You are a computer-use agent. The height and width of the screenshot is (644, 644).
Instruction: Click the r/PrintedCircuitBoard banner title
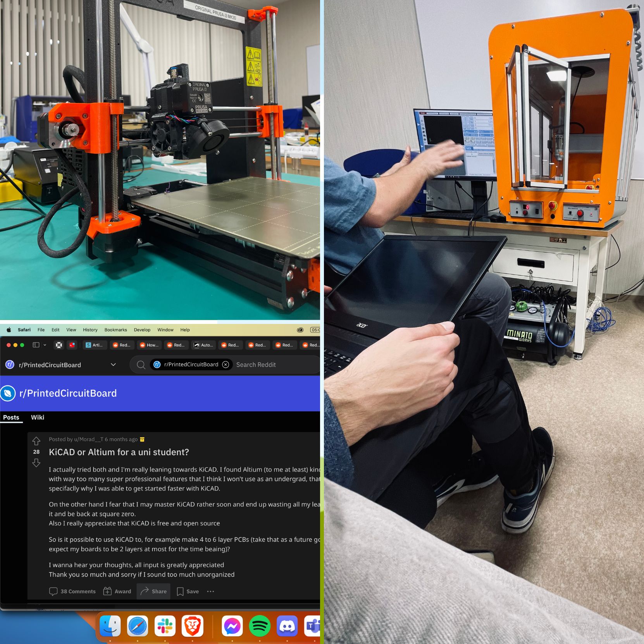click(68, 393)
